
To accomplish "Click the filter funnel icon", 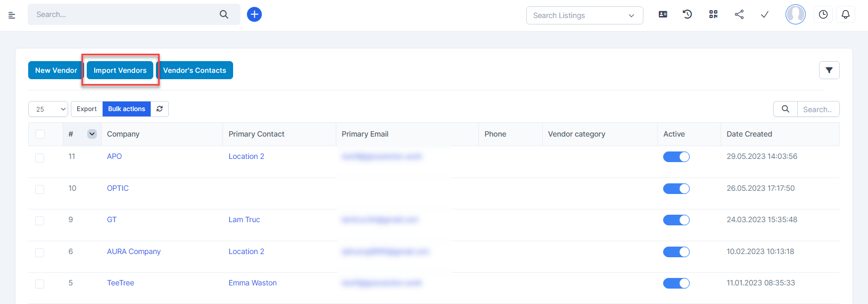I will click(829, 70).
